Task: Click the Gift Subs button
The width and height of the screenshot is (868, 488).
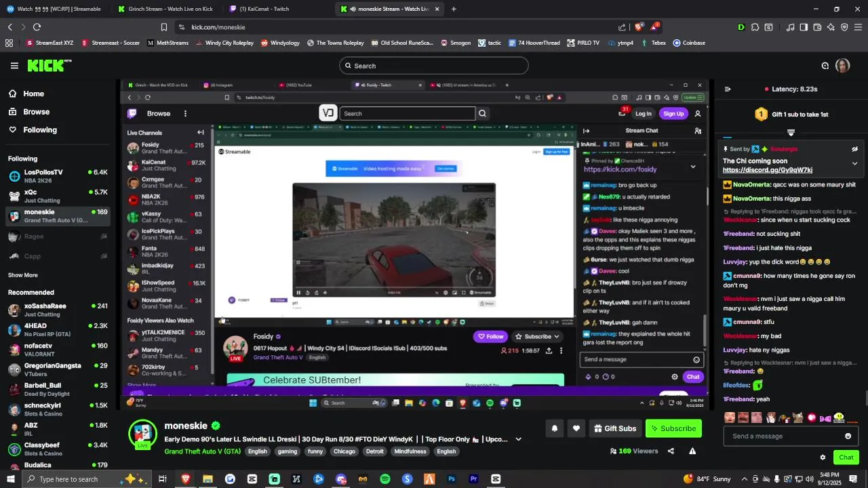Action: pyautogui.click(x=615, y=428)
